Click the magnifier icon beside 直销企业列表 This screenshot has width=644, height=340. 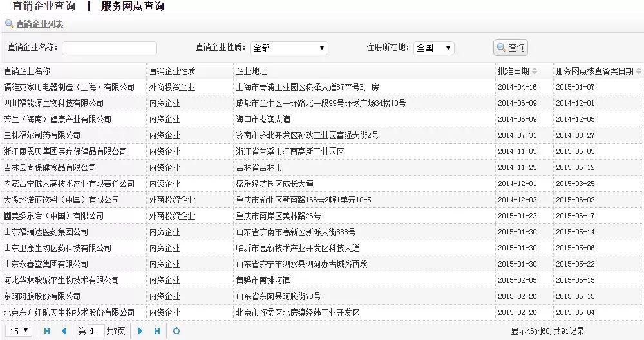(x=9, y=24)
